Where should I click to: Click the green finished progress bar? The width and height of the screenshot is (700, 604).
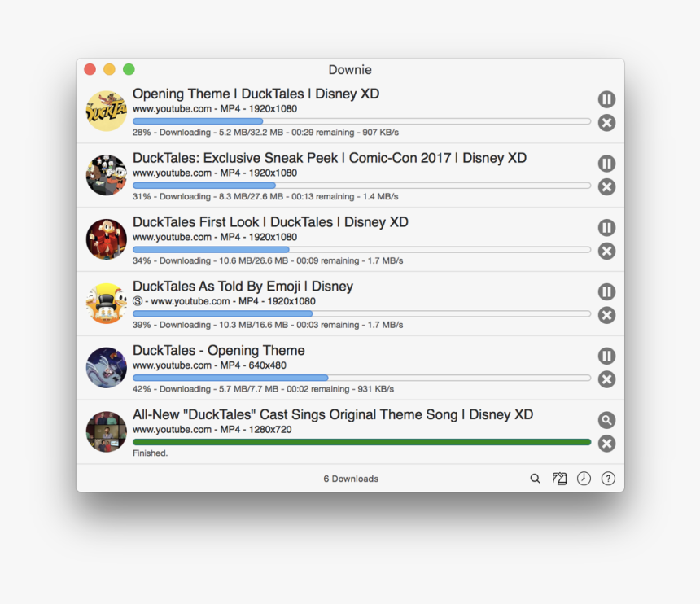coord(361,442)
